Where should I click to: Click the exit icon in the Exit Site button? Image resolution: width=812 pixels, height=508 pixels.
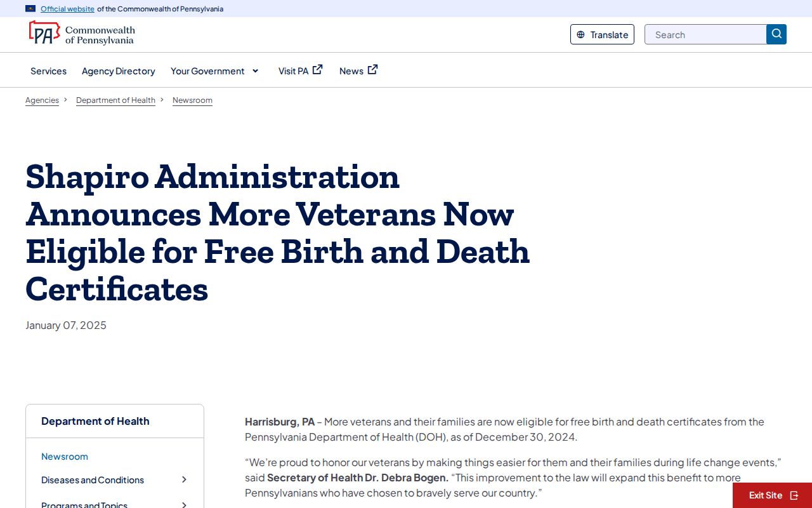(x=794, y=495)
